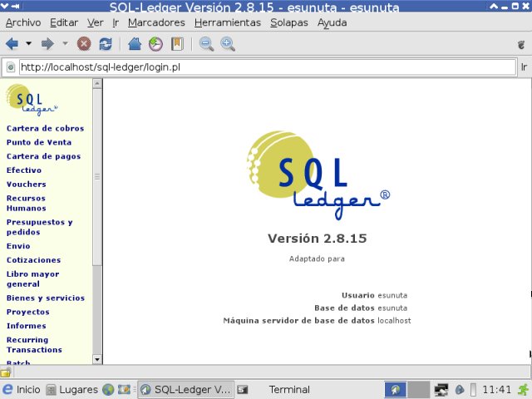The height and width of the screenshot is (399, 532).
Task: Open Presupuestos y pedidos in sidebar
Action: coord(39,227)
